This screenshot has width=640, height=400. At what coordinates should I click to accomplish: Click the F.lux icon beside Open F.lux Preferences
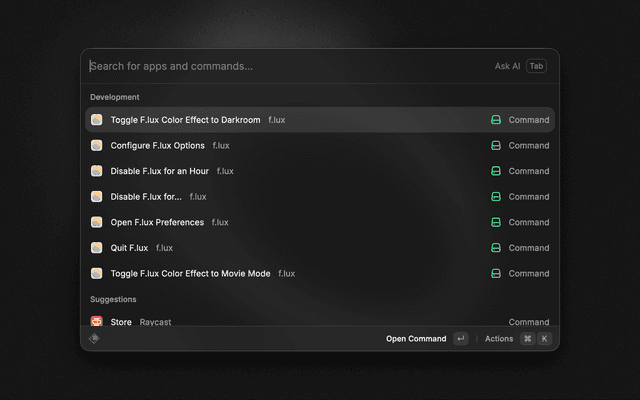click(x=97, y=222)
